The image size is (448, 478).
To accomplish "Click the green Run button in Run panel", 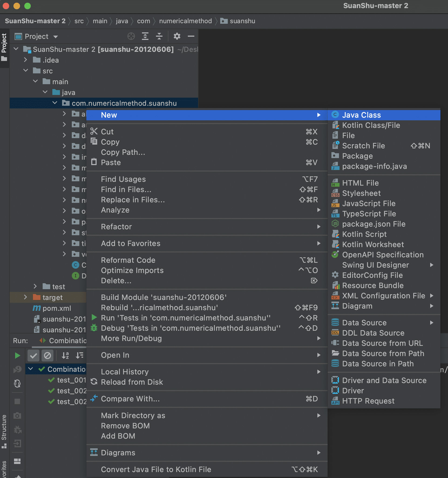I will point(18,356).
